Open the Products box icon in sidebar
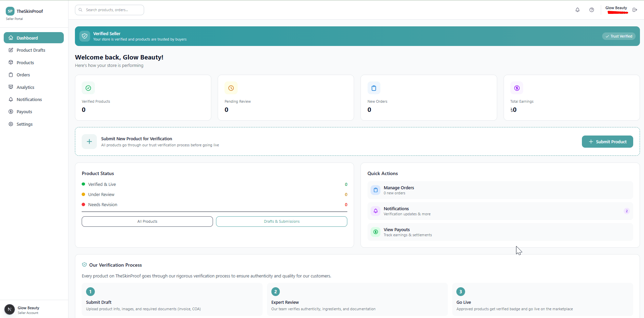644x318 pixels. (11, 62)
